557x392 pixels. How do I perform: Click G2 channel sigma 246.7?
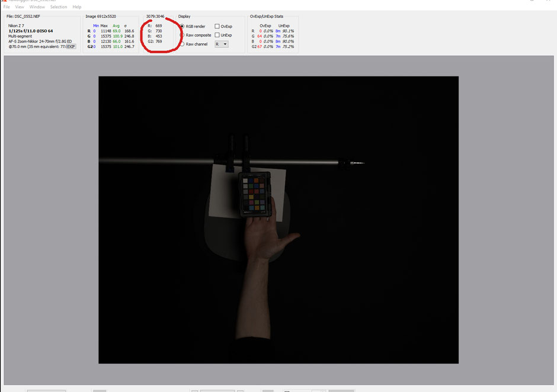(x=129, y=47)
